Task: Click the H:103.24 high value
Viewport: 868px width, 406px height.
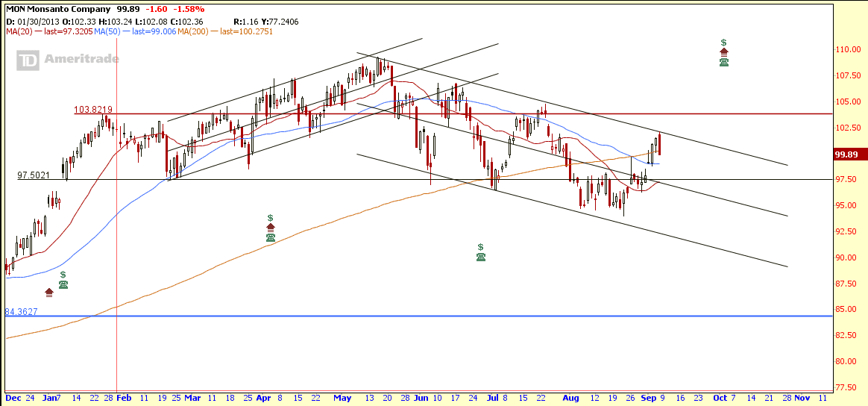Action: [x=115, y=22]
